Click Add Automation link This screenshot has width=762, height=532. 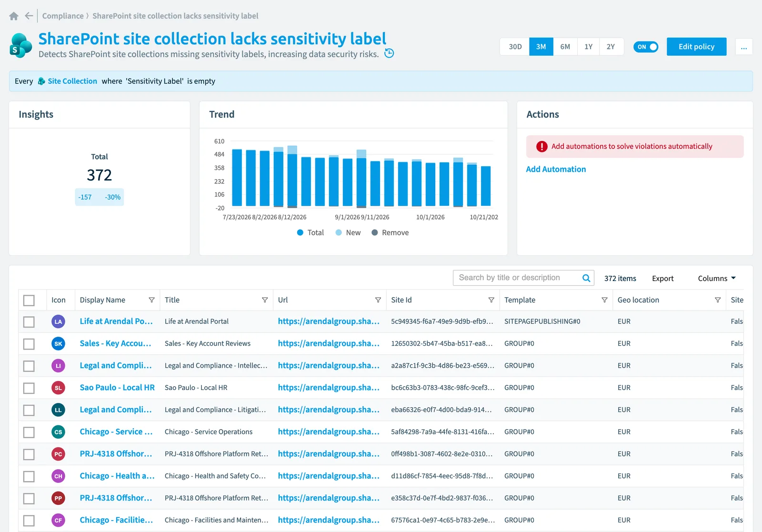tap(556, 169)
